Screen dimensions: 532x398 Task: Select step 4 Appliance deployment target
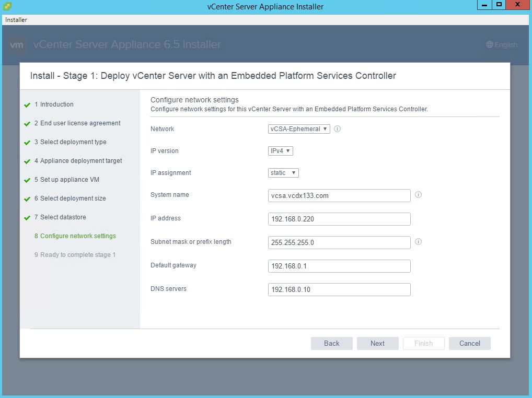coord(81,161)
